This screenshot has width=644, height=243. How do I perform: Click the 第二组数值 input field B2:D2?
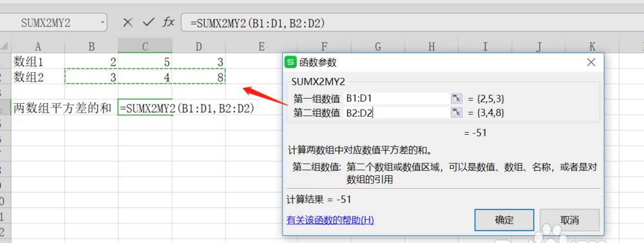[396, 113]
